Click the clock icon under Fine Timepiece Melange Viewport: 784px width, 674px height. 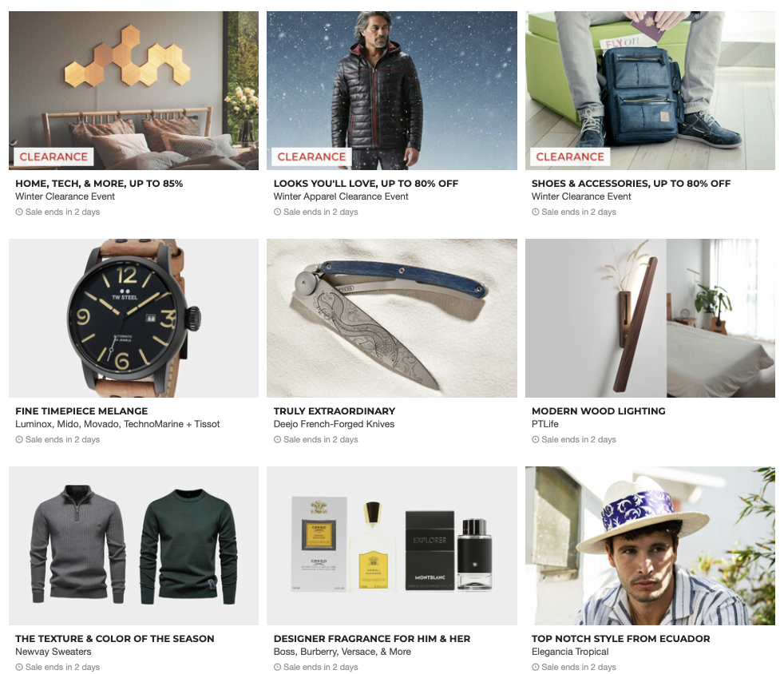19,439
